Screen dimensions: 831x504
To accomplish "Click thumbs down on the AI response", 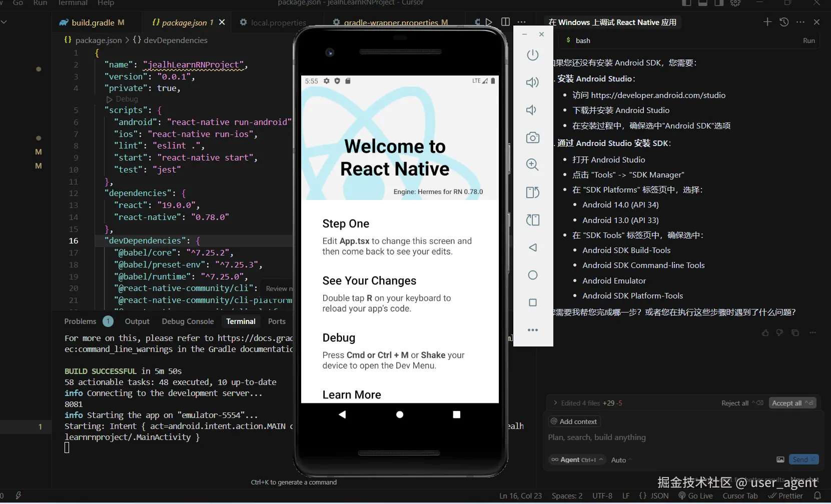I will 779,332.
